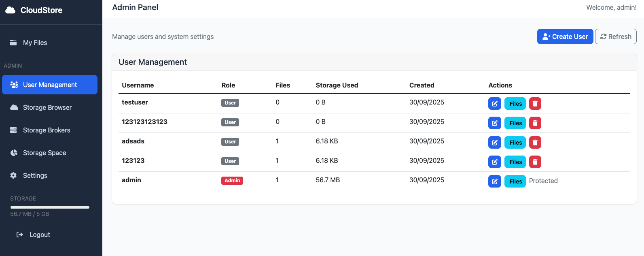
Task: Navigate to Storage Space
Action: [x=44, y=153]
